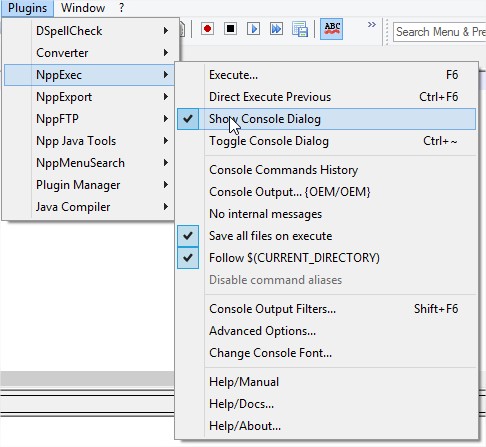Open the Plugins menu
486x447 pixels.
(x=27, y=8)
